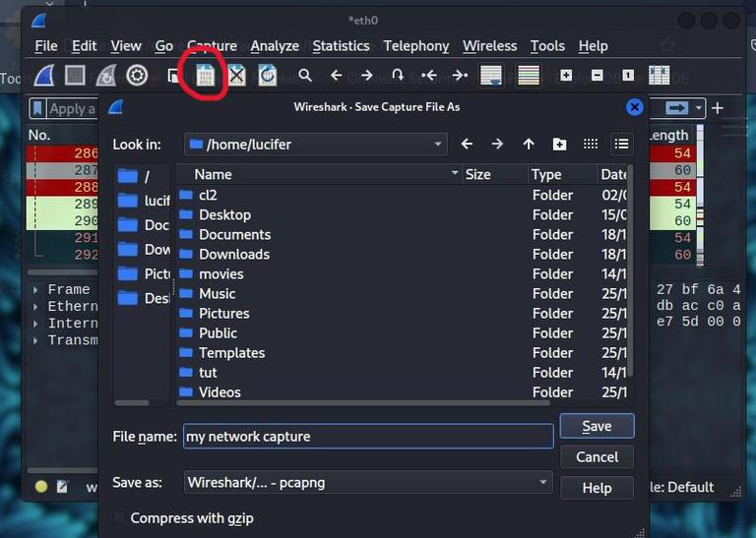Switch to detail list view icon
This screenshot has height=538, width=756.
point(621,144)
